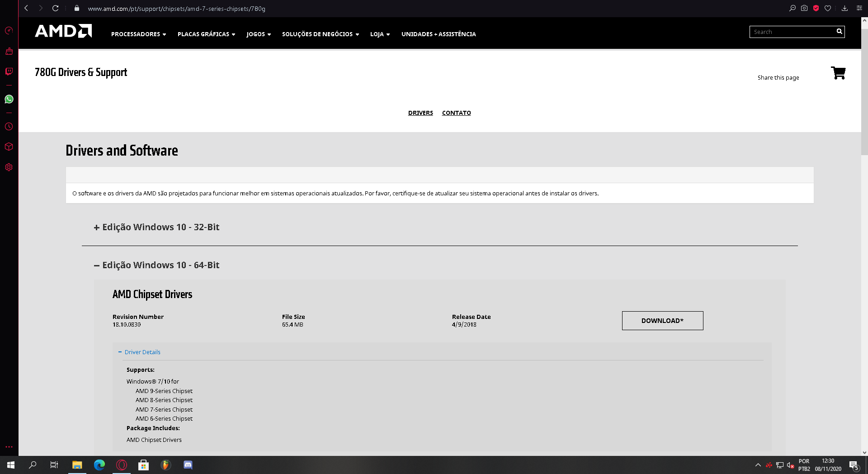
Task: Click the padlock site security icon
Action: pyautogui.click(x=77, y=8)
